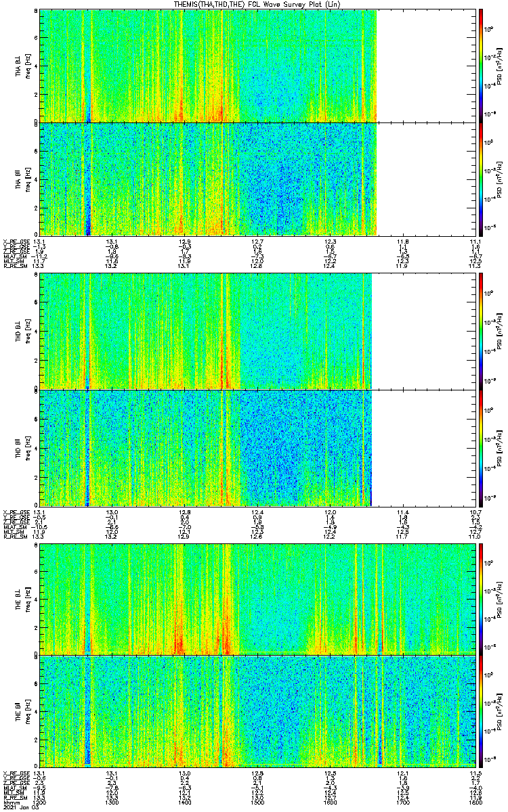This screenshot has height=812, width=508.
Task: Click the hhmm time format label
Action: tap(10, 802)
